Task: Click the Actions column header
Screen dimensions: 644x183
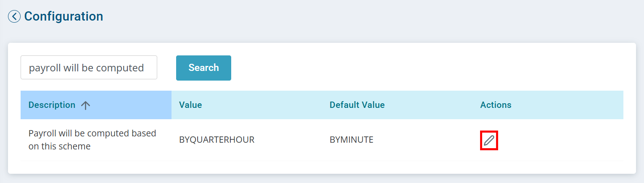Action: click(496, 105)
